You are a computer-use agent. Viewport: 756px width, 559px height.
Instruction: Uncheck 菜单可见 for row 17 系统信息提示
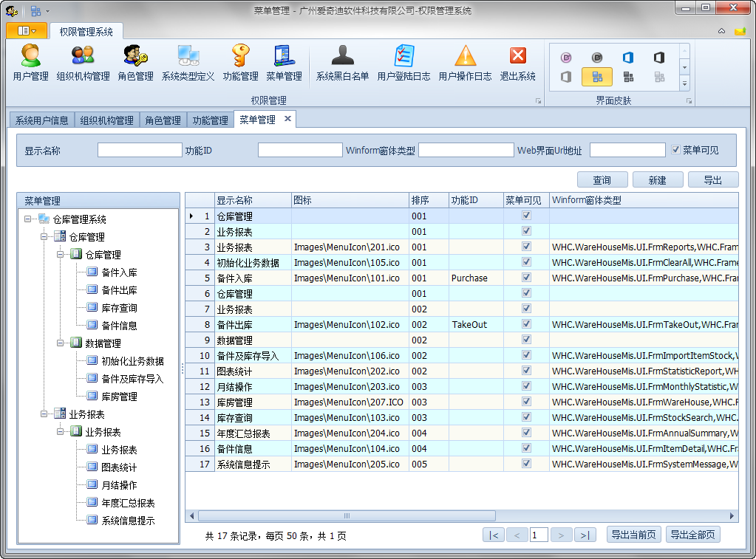pyautogui.click(x=526, y=464)
